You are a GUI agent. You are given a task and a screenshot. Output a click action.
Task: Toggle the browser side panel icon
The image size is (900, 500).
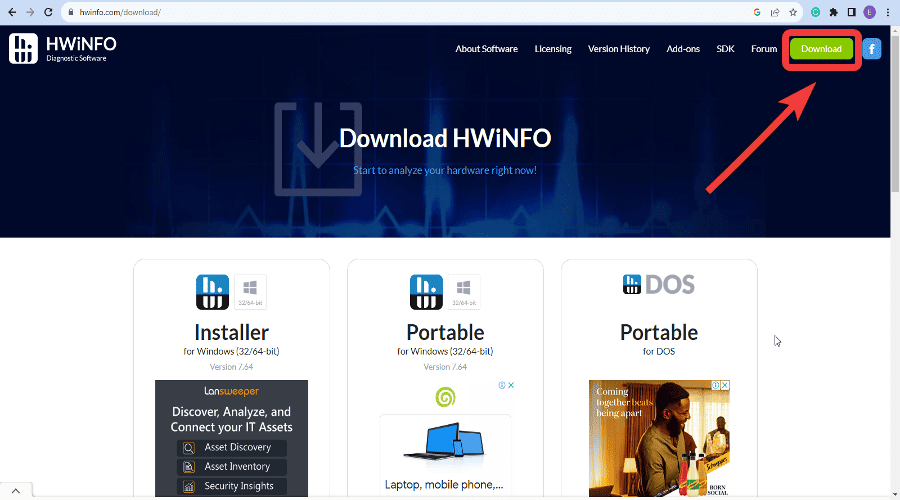[x=852, y=12]
